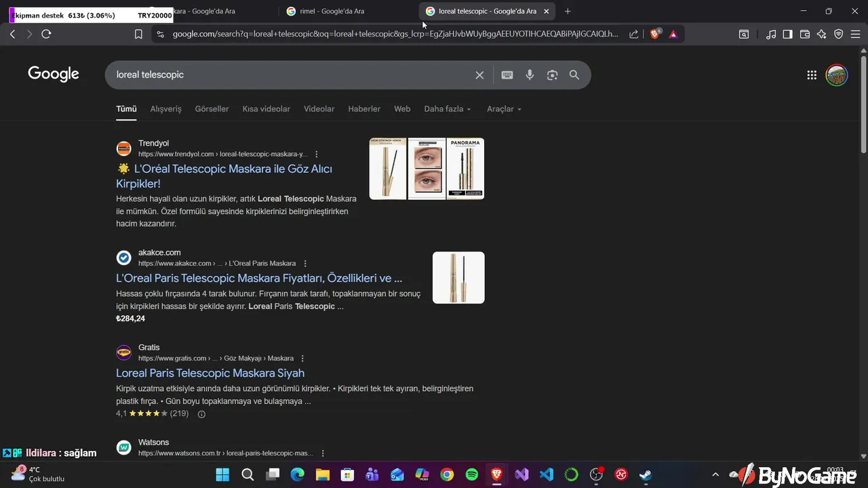
Task: Bookmark this page with the bookmark icon
Action: coord(138,34)
